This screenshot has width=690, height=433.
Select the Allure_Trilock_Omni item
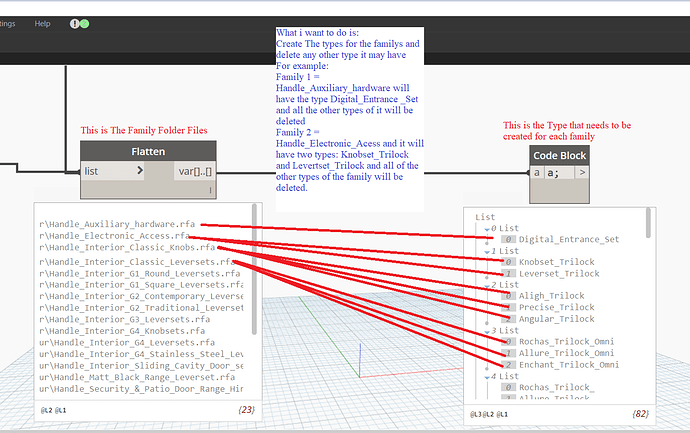click(566, 353)
